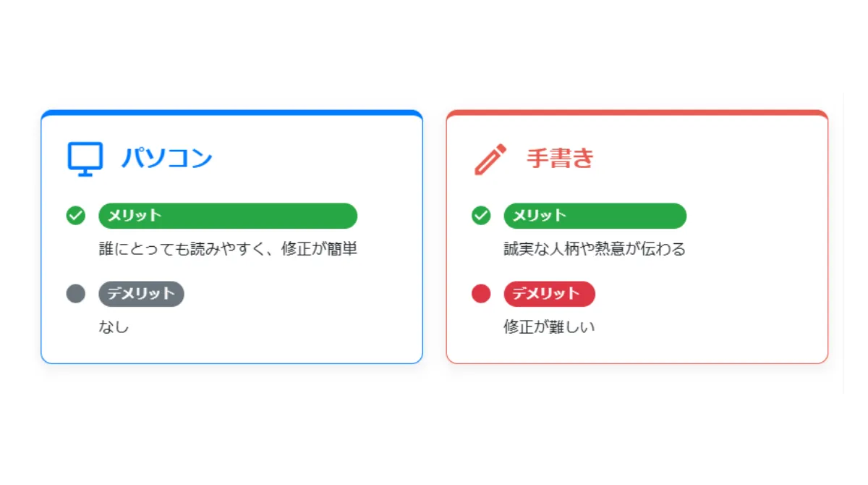The height and width of the screenshot is (485, 868).
Task: Click the red circle beside 手書き デメリット
Action: click(x=481, y=293)
